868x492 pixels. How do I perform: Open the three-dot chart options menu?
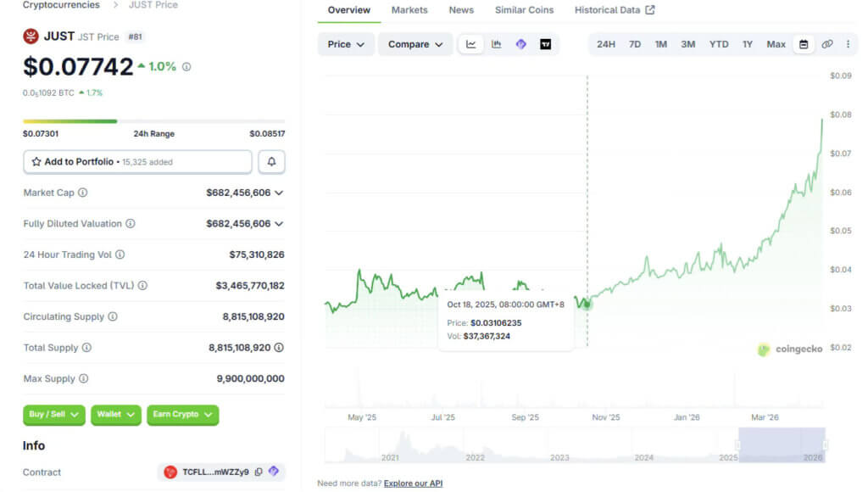point(848,44)
